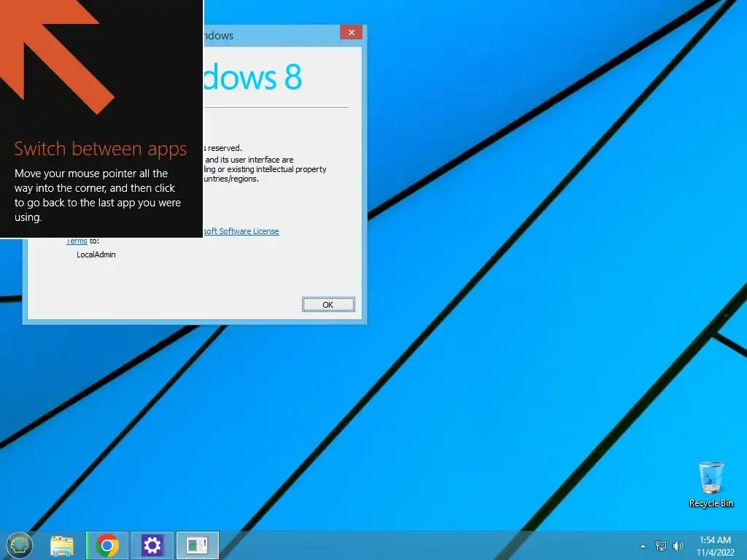Open the volume speaker tray icon
Image resolution: width=747 pixels, height=560 pixels.
point(678,546)
